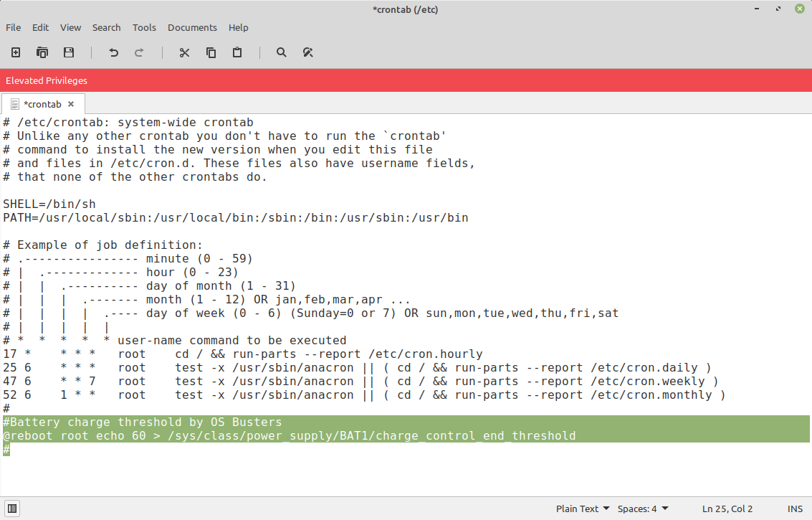Click the 'hour (0 - 23)' comment line

point(120,272)
